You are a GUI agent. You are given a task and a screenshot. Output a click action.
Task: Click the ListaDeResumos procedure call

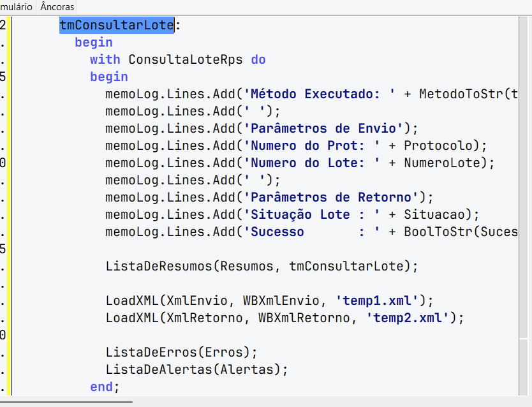pyautogui.click(x=159, y=266)
